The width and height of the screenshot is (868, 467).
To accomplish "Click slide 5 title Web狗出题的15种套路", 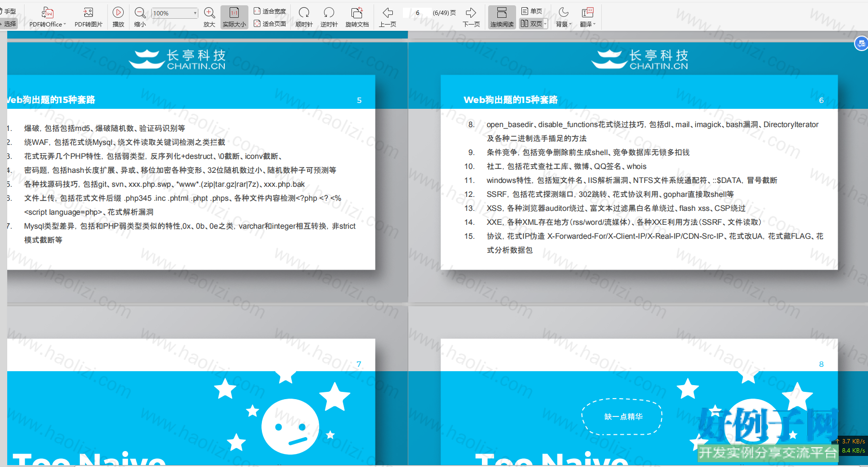I will coord(51,100).
